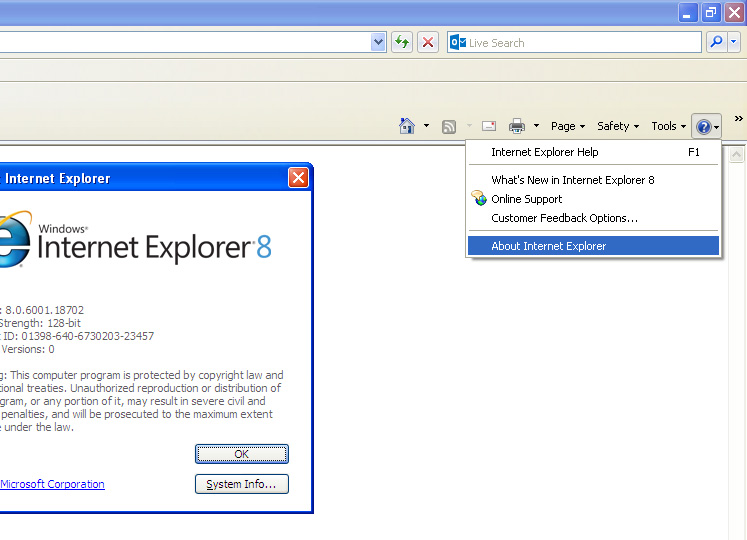The width and height of the screenshot is (747, 540).
Task: Click the Stop loading red X icon
Action: (x=428, y=42)
